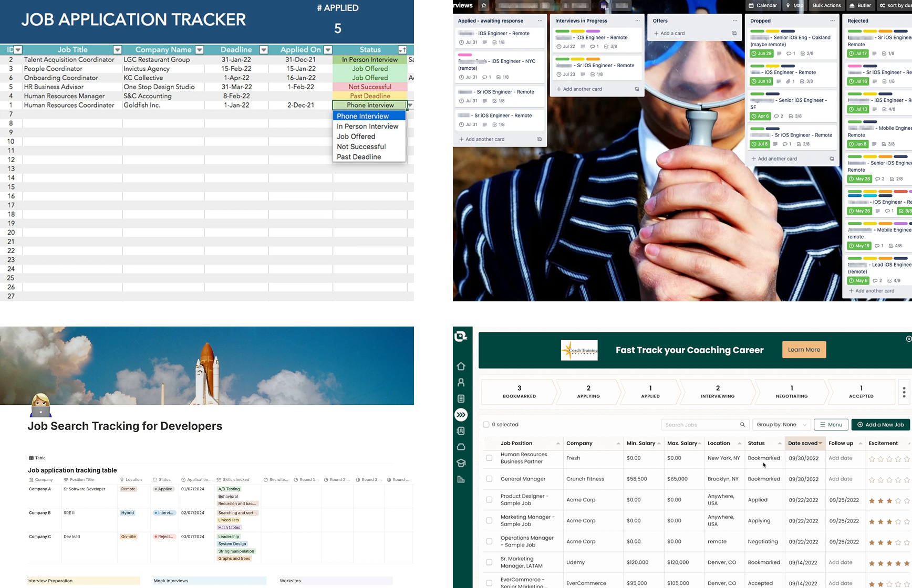Click template icon at bottom of Dropped list
The width and height of the screenshot is (912, 588).
832,159
